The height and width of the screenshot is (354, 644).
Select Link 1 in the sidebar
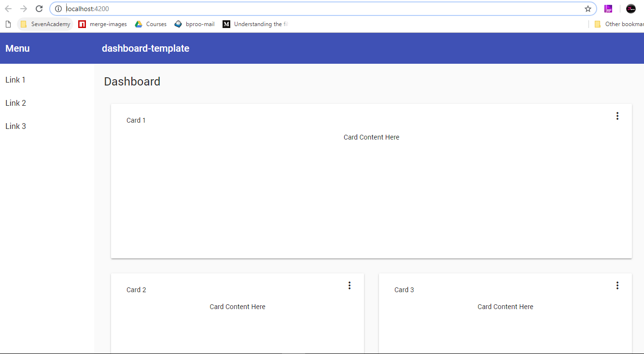click(15, 80)
